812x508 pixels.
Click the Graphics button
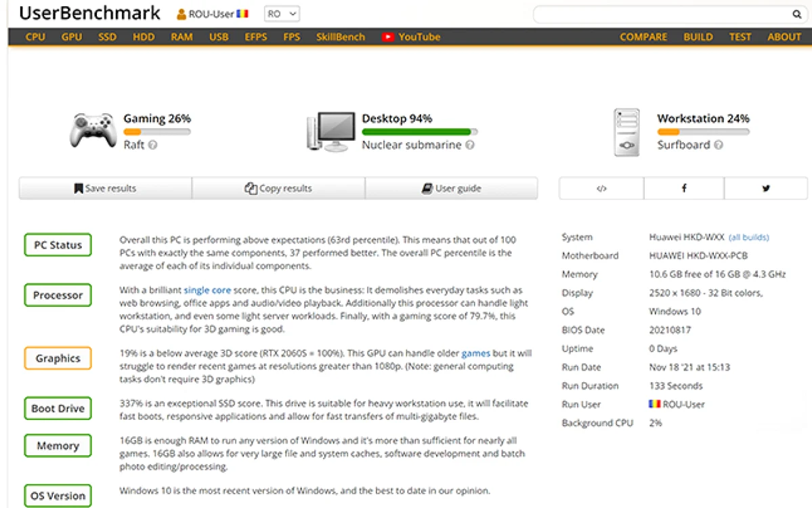click(x=58, y=358)
